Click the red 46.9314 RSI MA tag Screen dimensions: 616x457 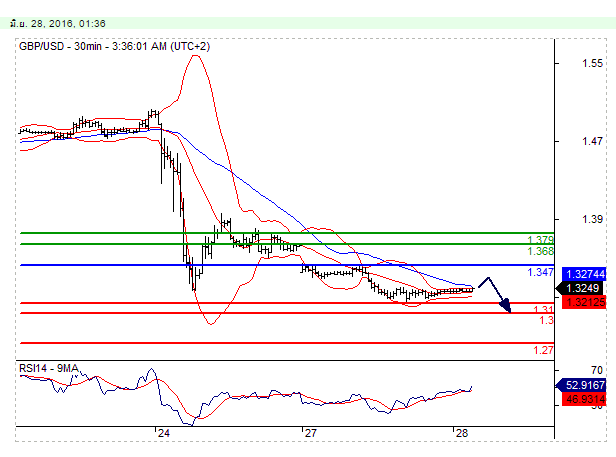584,399
